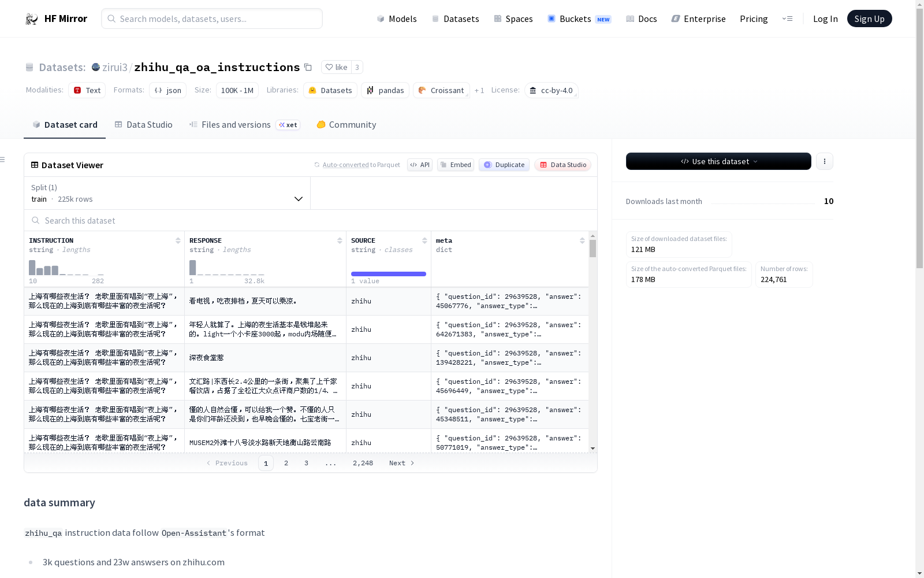Viewport: 924px width, 578px height.
Task: Click the Datasets: breadcrumb label
Action: click(x=62, y=67)
